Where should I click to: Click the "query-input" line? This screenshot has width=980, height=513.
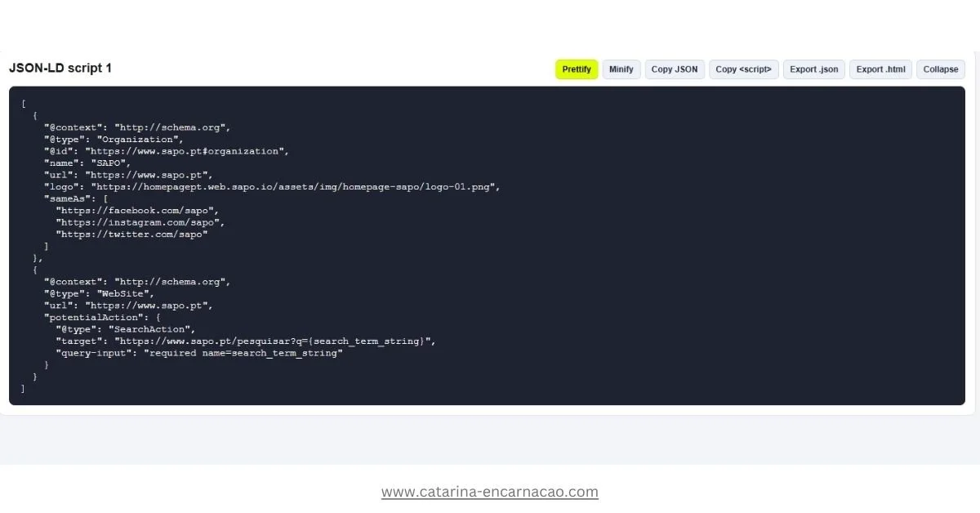coord(199,353)
